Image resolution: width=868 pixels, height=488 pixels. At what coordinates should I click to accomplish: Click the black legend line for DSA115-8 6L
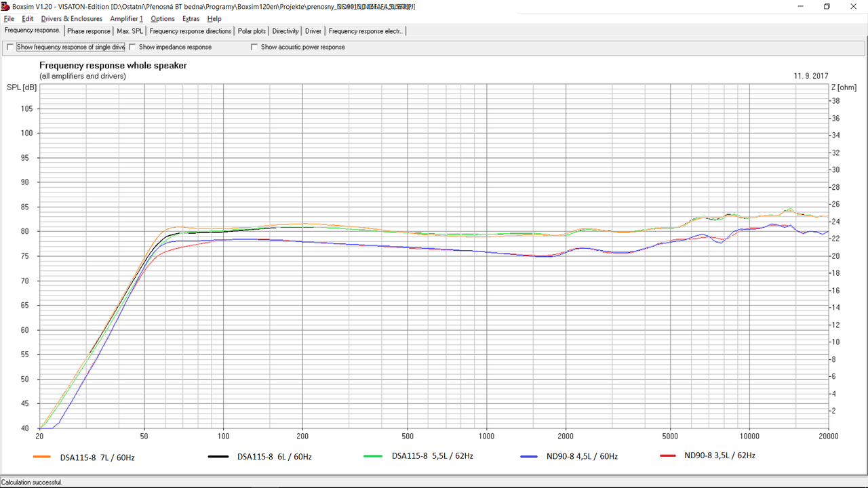tap(217, 457)
